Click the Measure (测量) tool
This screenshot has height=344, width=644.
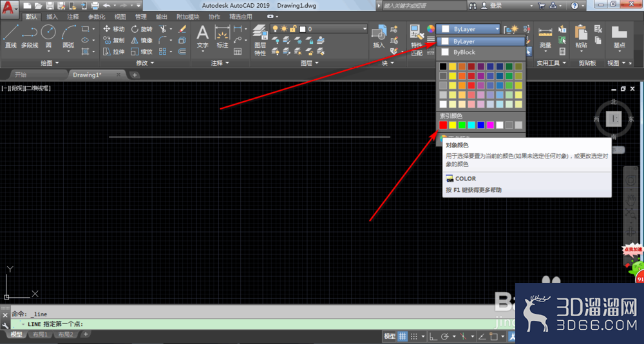(x=545, y=37)
